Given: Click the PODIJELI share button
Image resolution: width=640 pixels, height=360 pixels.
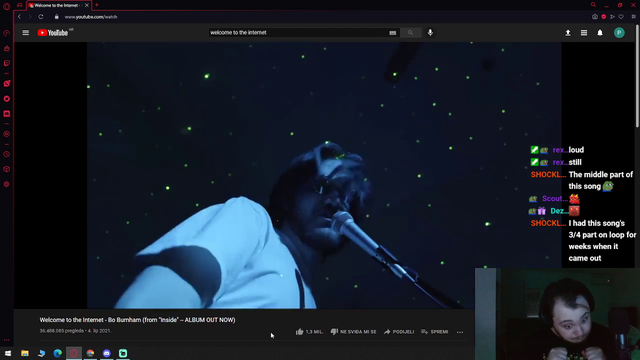Looking at the screenshot, I should [x=399, y=332].
